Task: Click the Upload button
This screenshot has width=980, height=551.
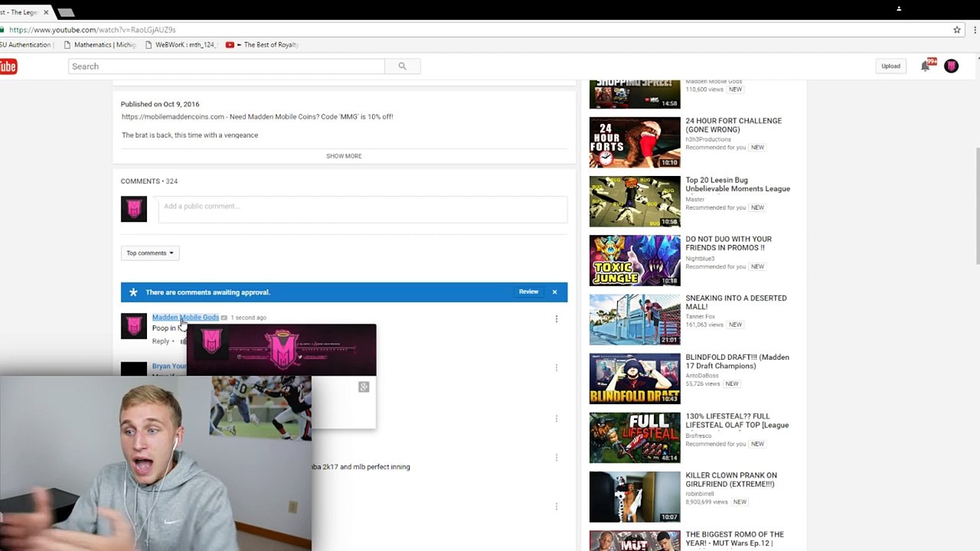Action: coord(890,66)
